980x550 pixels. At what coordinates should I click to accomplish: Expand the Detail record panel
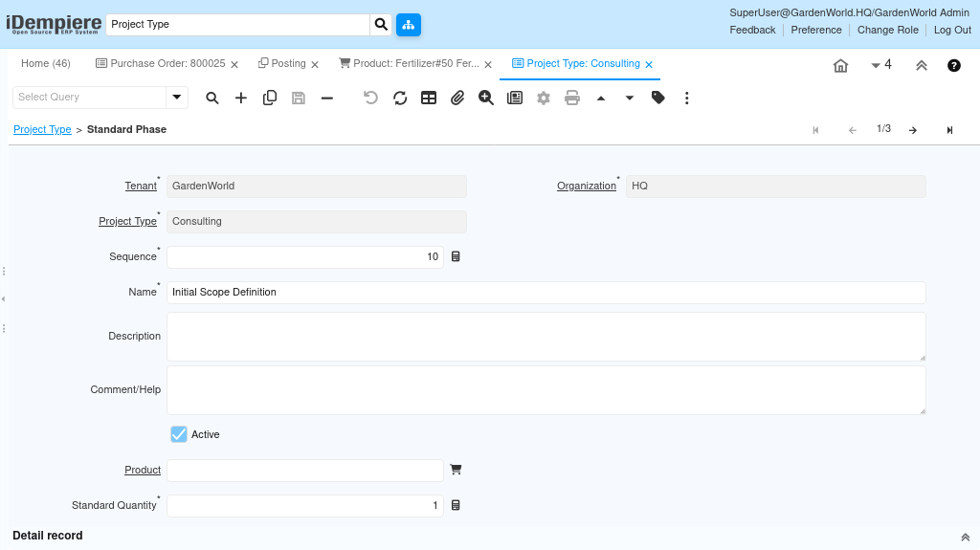(x=965, y=537)
